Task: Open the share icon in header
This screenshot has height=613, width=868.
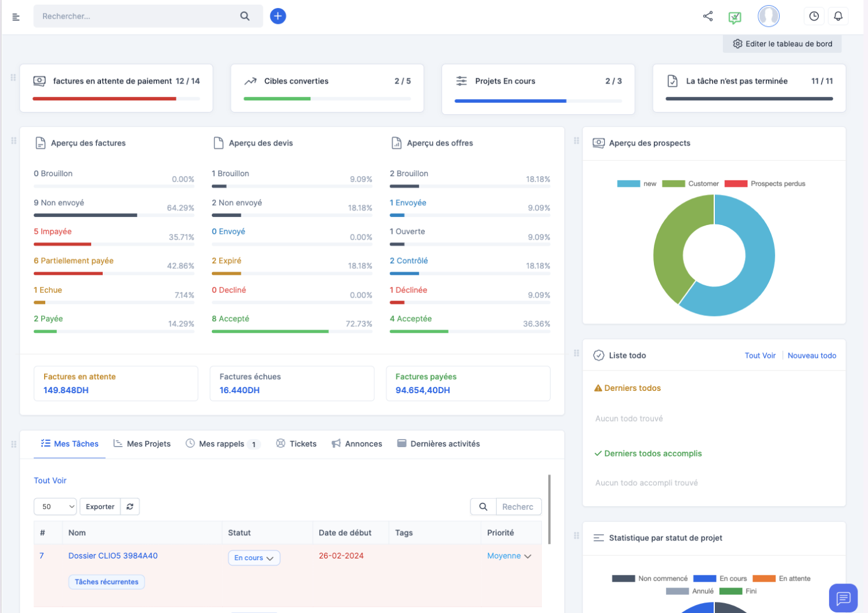Action: coord(708,16)
